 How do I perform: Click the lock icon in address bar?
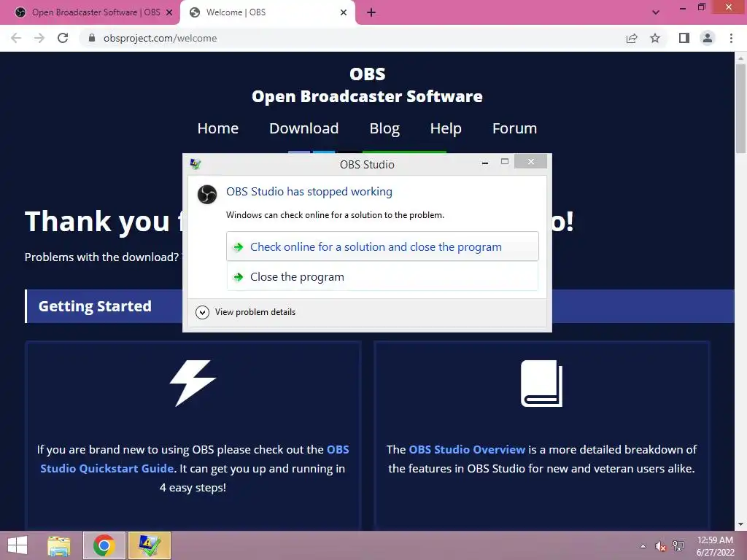[x=92, y=38]
